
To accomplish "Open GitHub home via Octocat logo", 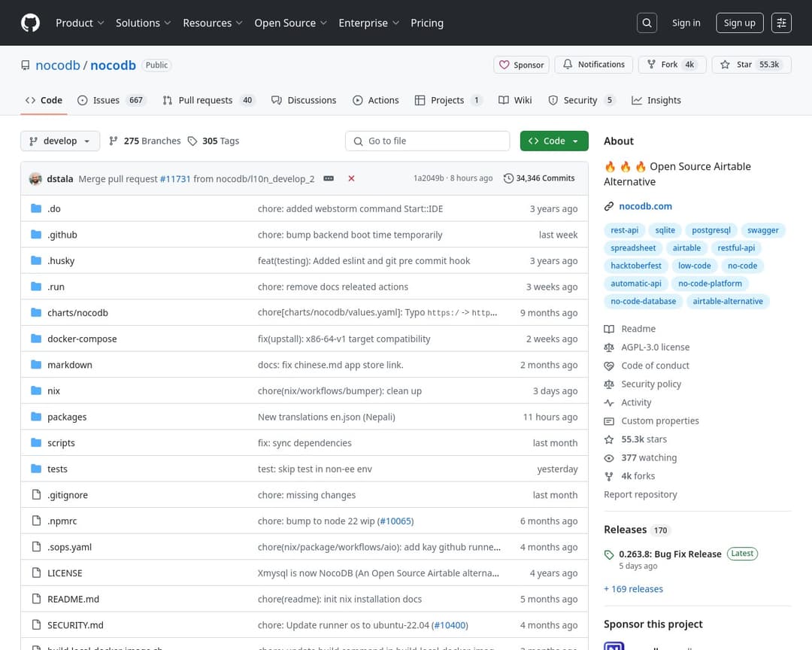I will [x=30, y=23].
